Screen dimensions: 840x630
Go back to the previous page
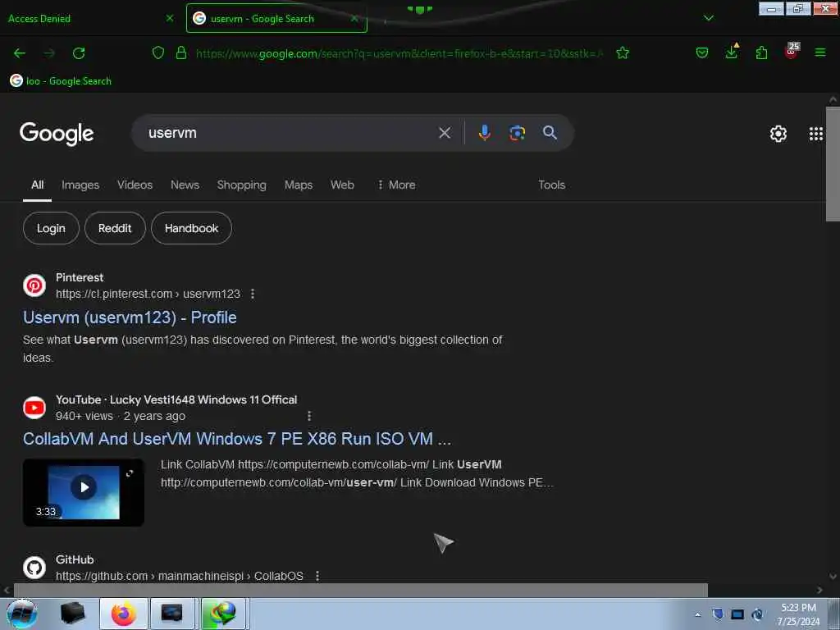click(20, 53)
